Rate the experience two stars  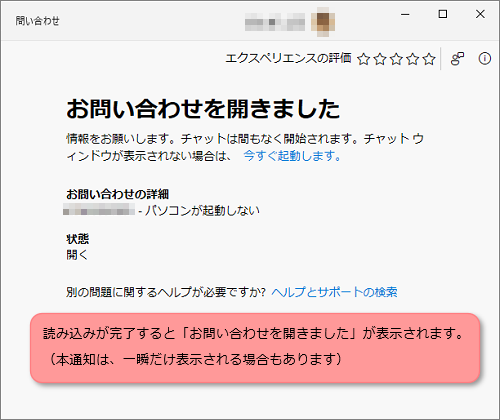point(380,59)
